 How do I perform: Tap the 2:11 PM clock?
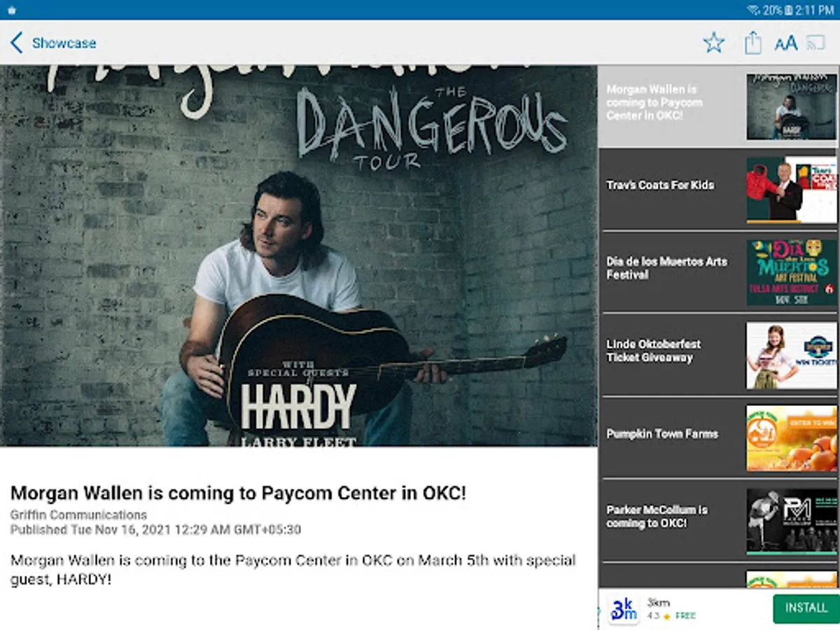click(815, 10)
